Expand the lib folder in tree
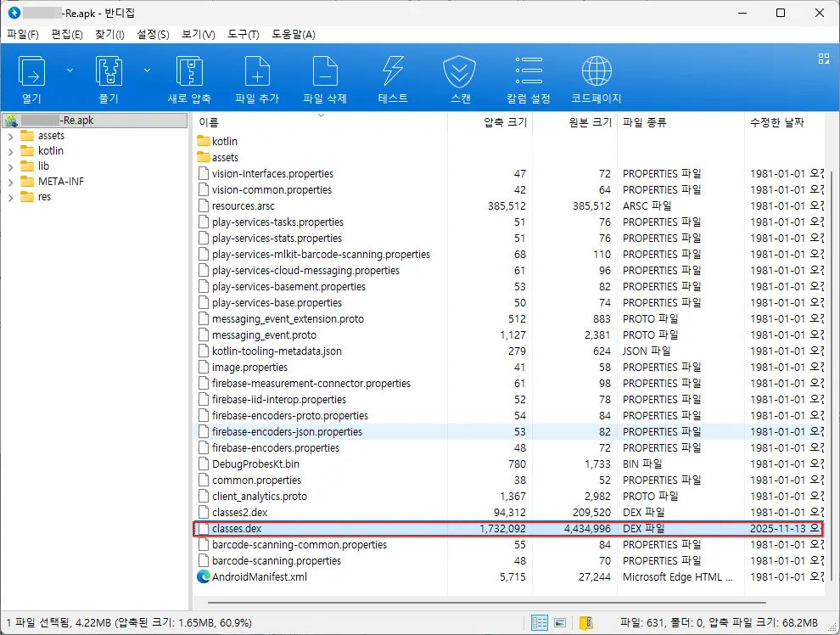 click(11, 167)
